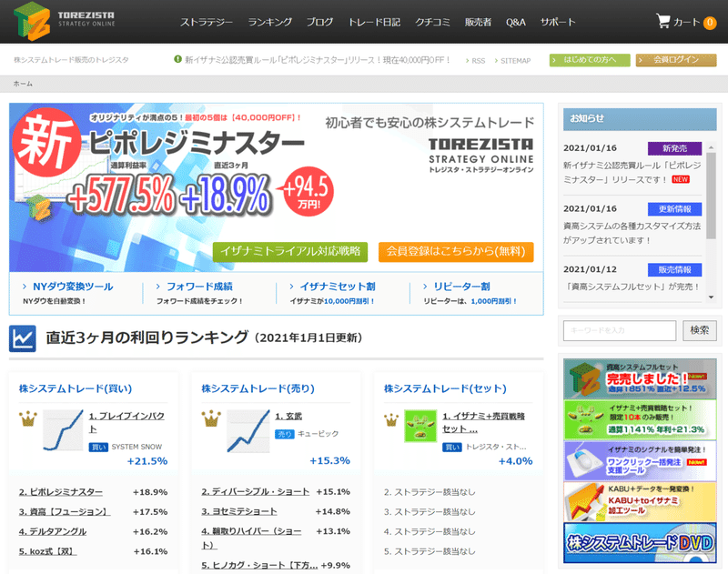This screenshot has height=574, width=728.
Task: Open リピーター割 link
Action: click(462, 287)
